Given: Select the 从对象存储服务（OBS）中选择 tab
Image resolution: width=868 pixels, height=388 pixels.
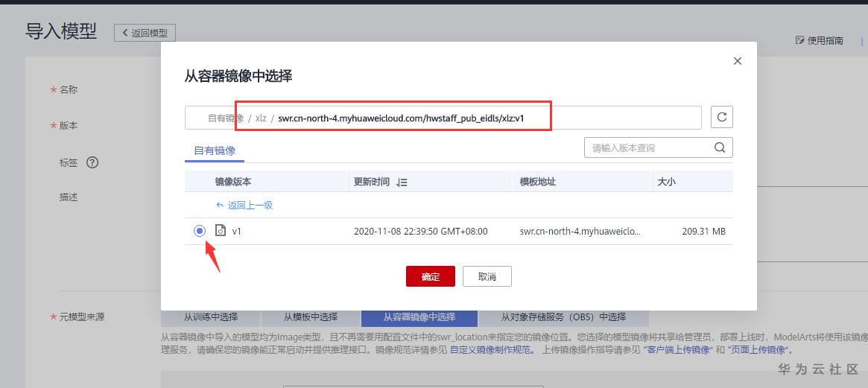Looking at the screenshot, I should (563, 317).
